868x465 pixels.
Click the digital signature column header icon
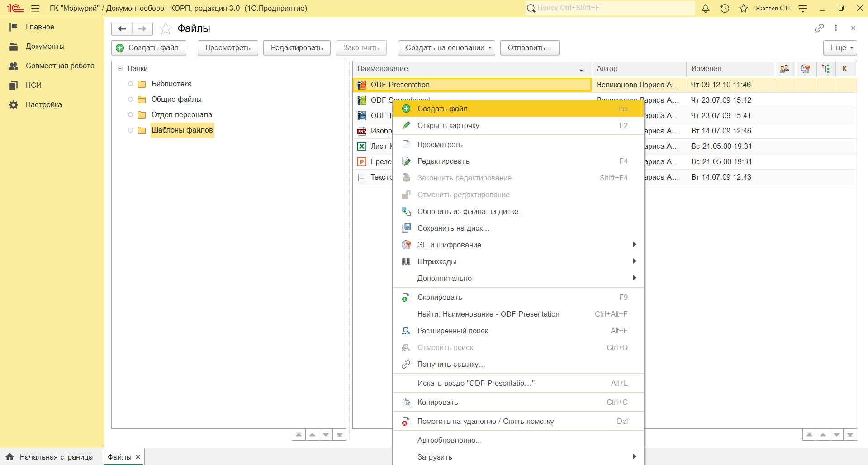click(805, 69)
